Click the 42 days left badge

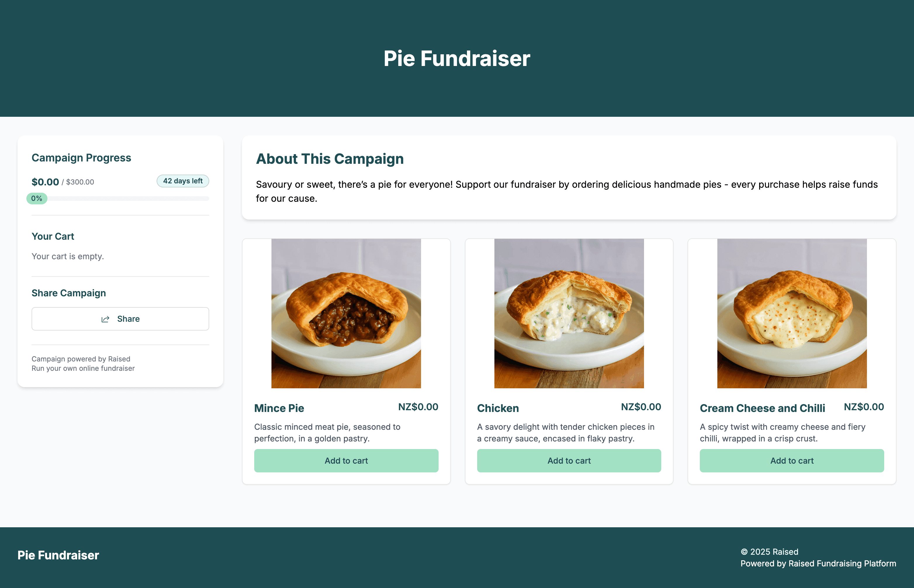183,181
